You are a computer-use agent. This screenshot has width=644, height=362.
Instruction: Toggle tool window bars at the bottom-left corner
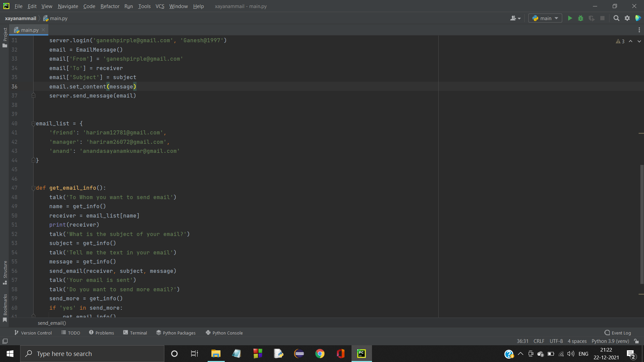[x=5, y=341]
